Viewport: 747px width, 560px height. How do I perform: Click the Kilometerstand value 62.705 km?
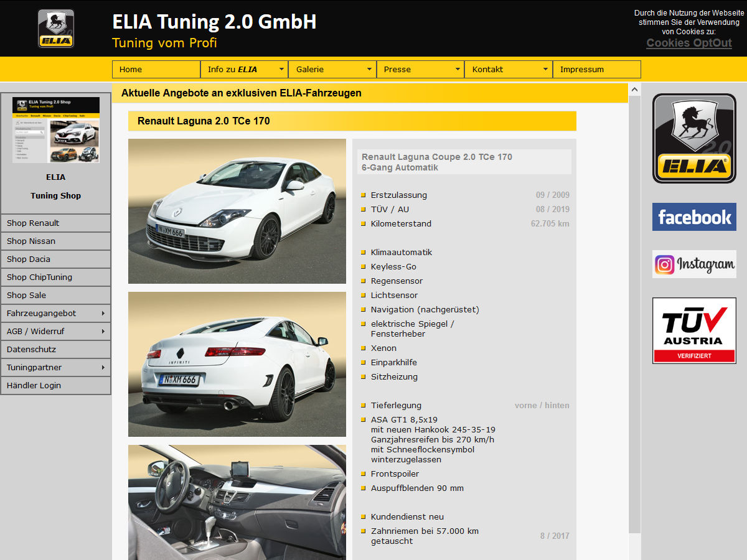point(550,223)
